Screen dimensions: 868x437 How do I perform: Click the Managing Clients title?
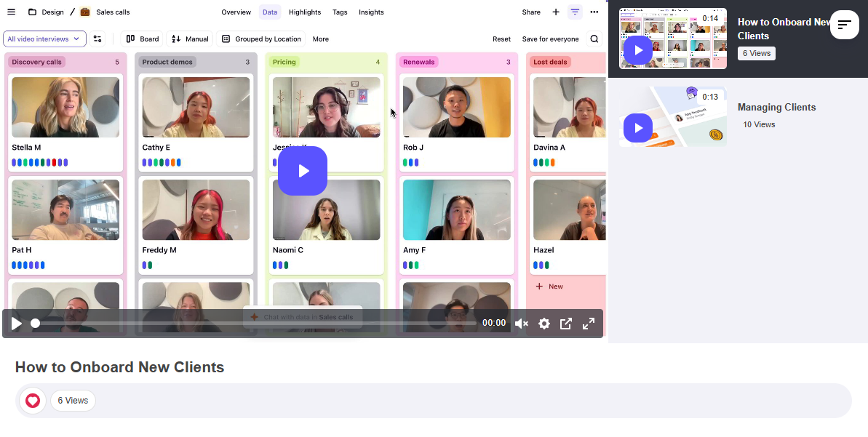tap(776, 108)
